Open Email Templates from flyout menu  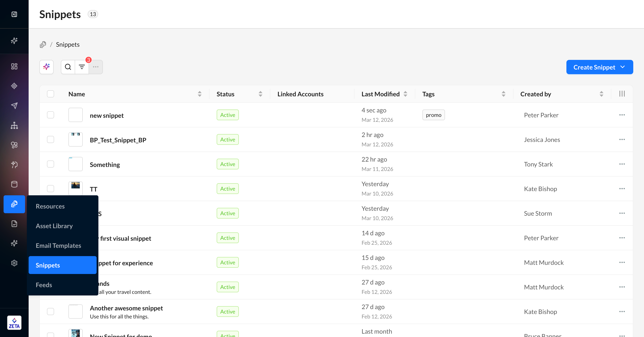pyautogui.click(x=58, y=246)
